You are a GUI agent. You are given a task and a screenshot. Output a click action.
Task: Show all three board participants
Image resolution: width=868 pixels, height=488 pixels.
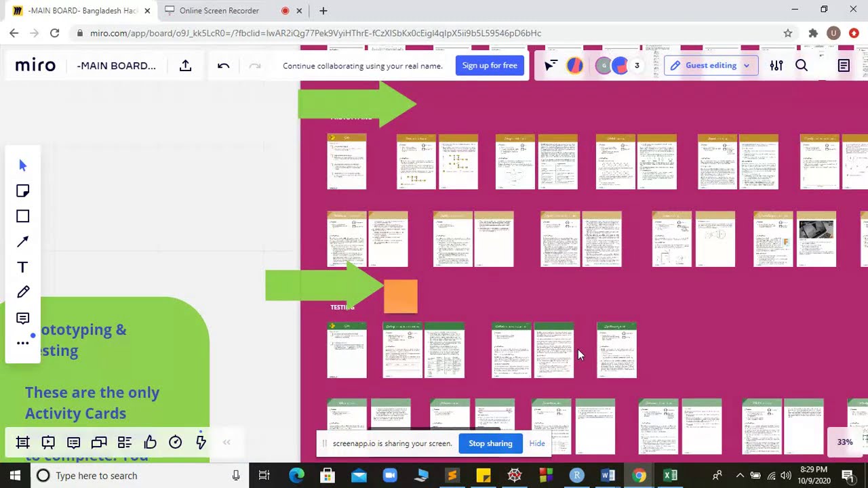(x=637, y=66)
